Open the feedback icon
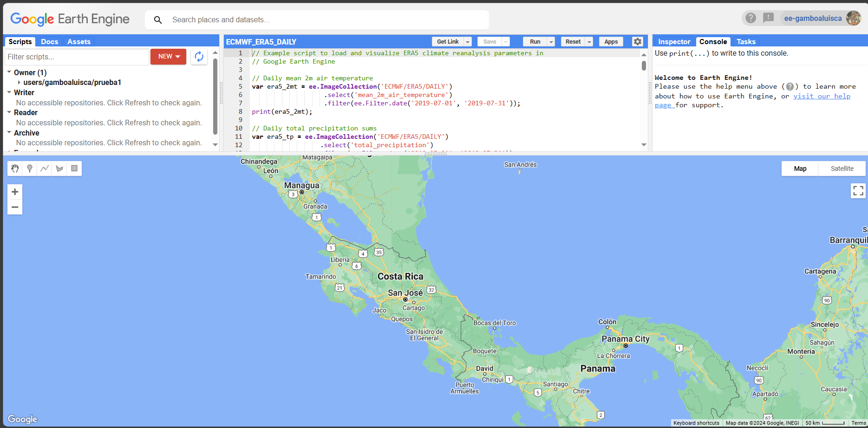This screenshot has width=868, height=428. pos(769,18)
